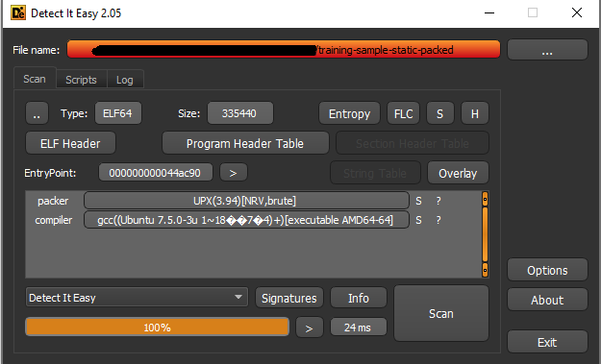Open file browser with the ellipsis button
The image size is (601, 364).
547,50
